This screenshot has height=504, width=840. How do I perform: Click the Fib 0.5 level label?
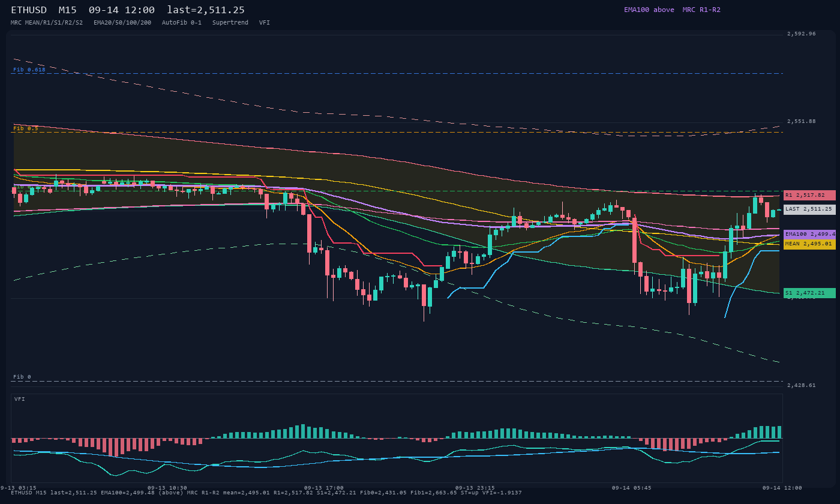coord(26,128)
